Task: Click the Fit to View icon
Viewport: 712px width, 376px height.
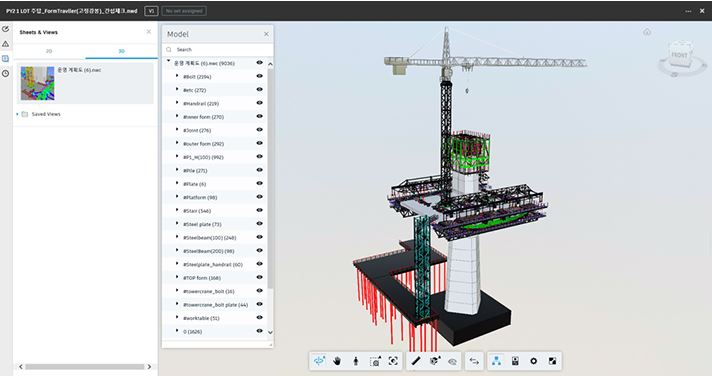Action: point(393,361)
